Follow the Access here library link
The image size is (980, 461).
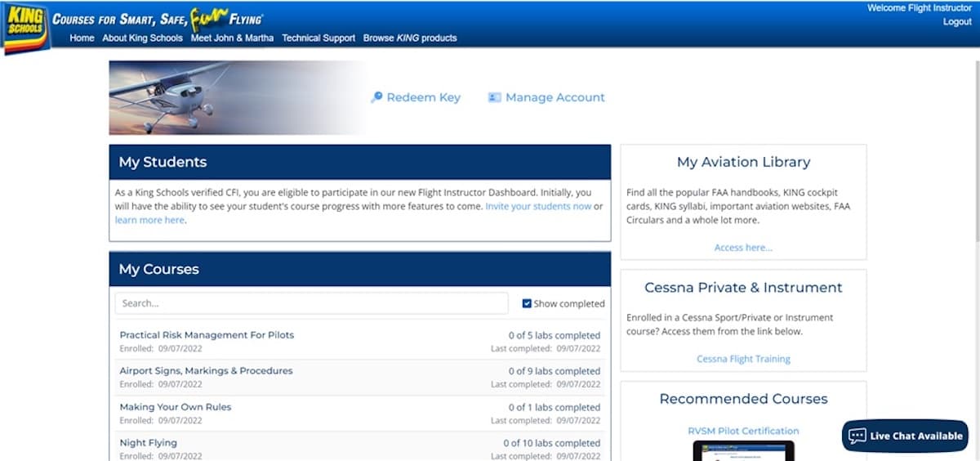743,248
